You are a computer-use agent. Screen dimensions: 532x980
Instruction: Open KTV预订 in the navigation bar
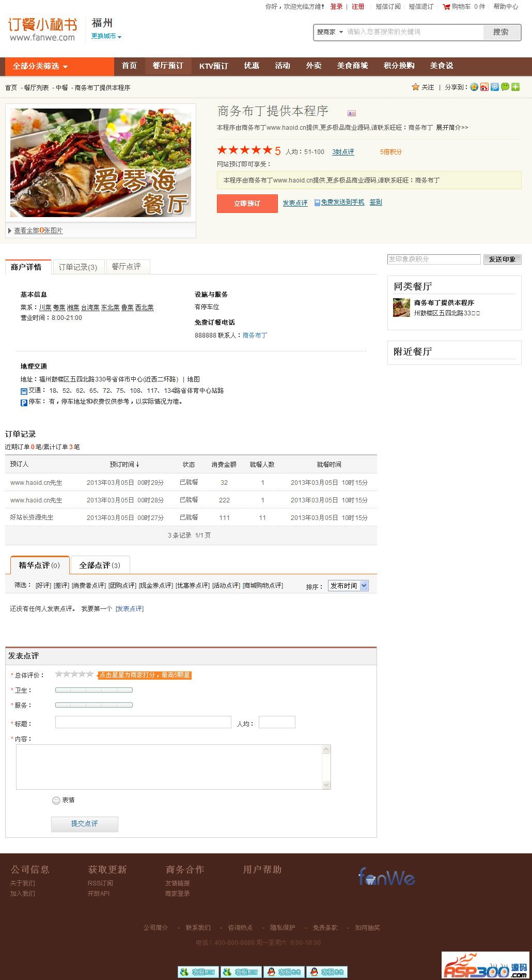click(214, 66)
